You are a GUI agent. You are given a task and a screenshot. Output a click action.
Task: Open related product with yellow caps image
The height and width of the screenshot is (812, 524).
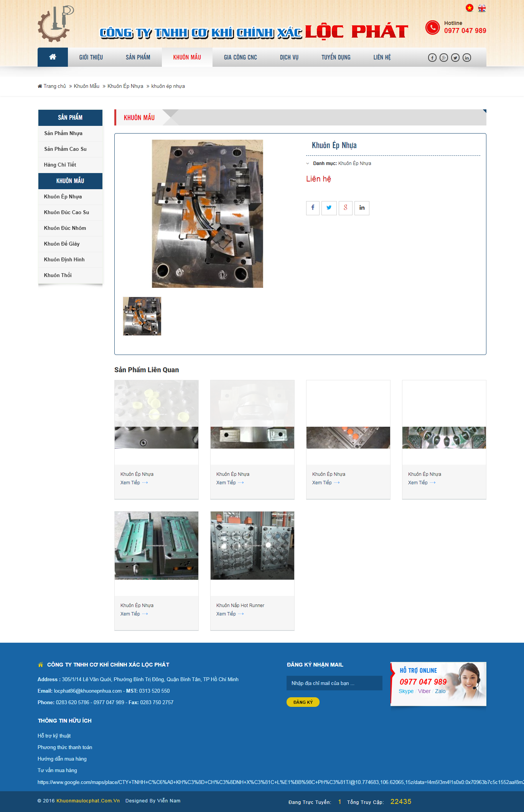click(157, 414)
